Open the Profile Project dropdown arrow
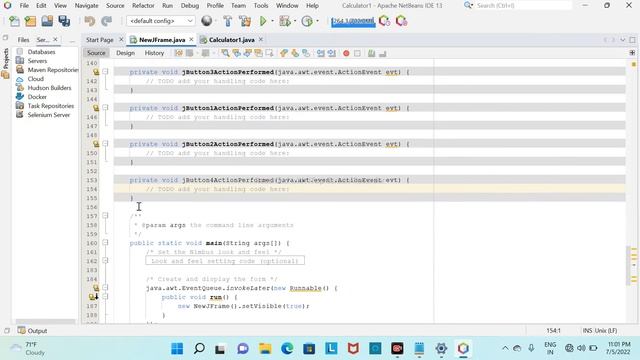 [x=317, y=21]
